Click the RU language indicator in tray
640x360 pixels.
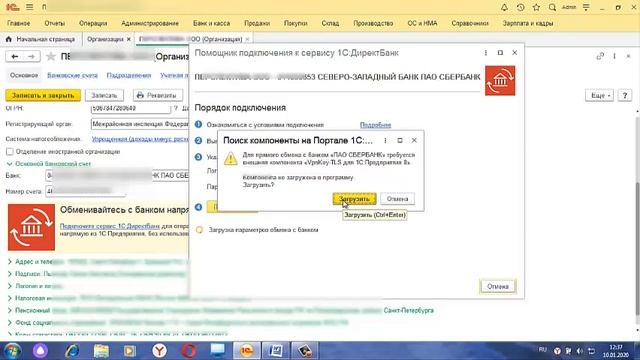click(x=542, y=350)
